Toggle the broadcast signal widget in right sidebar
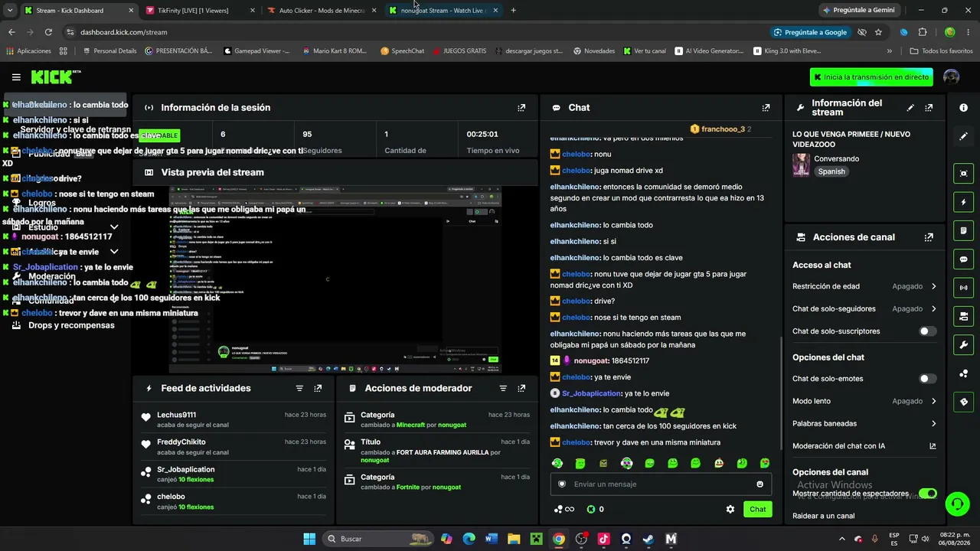This screenshot has height=551, width=980. 963,288
